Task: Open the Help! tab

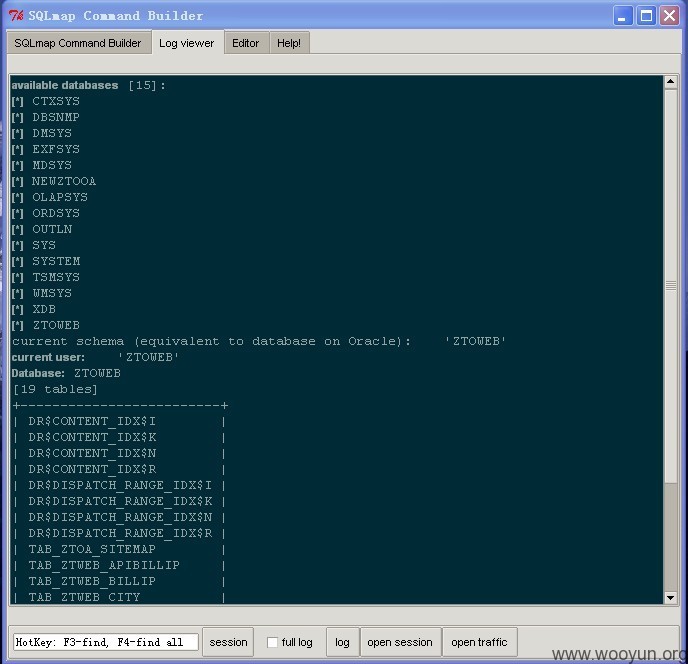Action: (289, 43)
